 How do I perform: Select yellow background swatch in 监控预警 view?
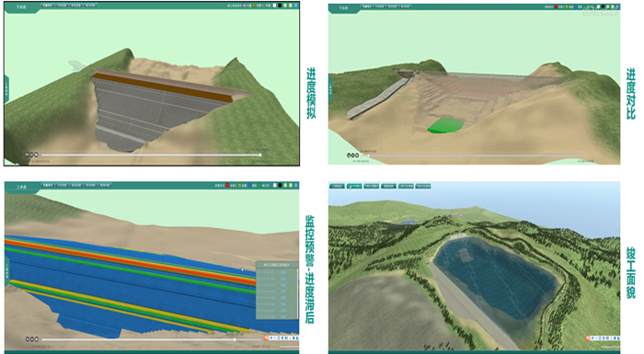coord(291,186)
